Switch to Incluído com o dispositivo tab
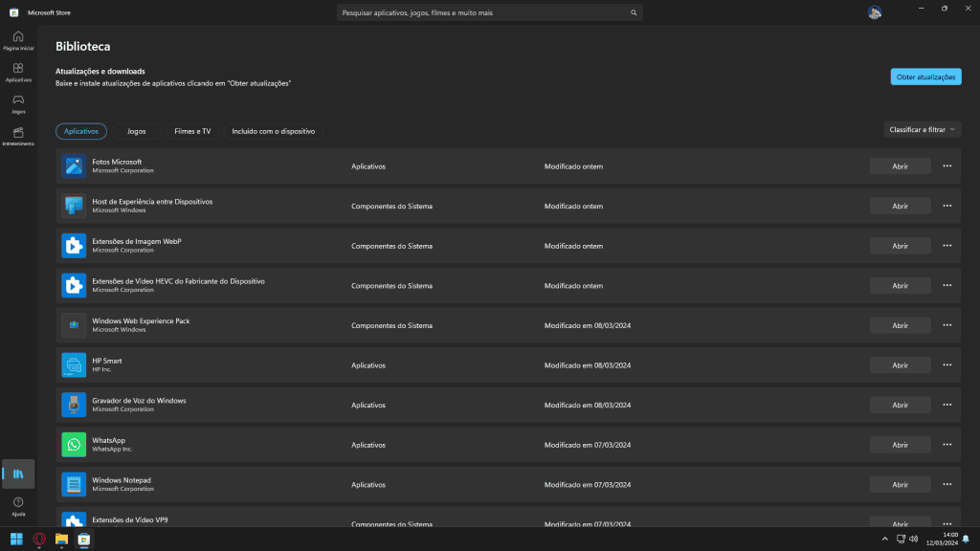980x551 pixels. pyautogui.click(x=273, y=131)
